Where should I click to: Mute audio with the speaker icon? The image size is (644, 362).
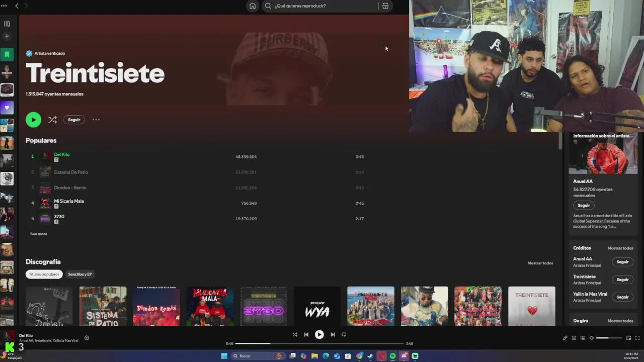(592, 338)
